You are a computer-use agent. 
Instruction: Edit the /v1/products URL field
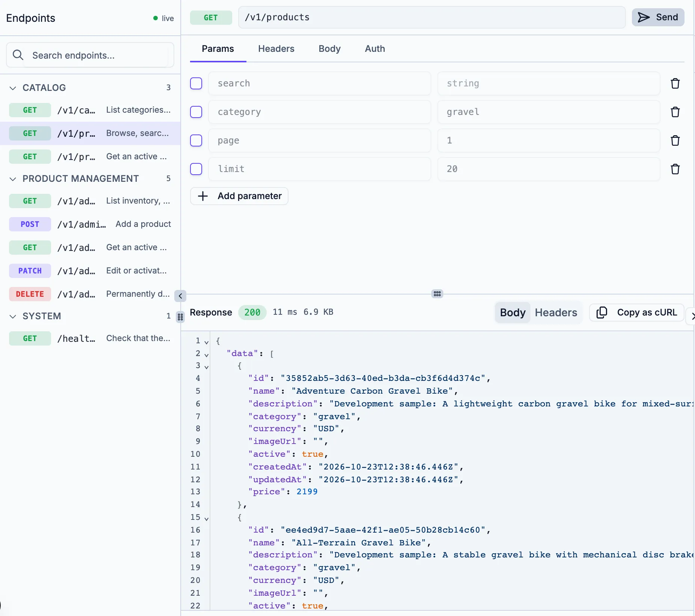click(x=432, y=17)
